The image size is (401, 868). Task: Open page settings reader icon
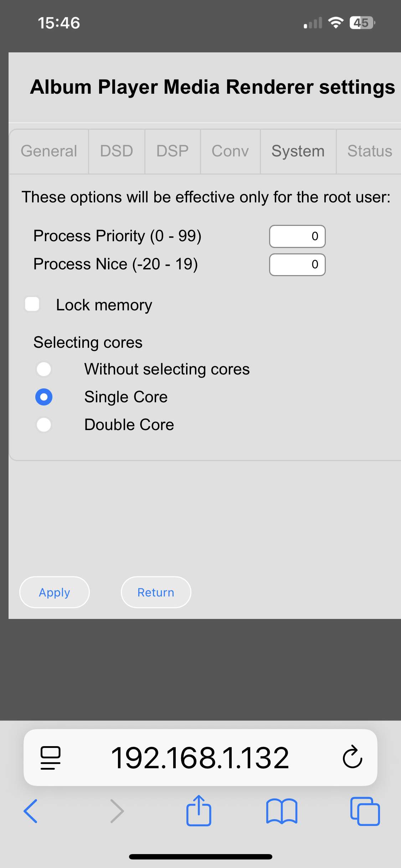pos(50,758)
